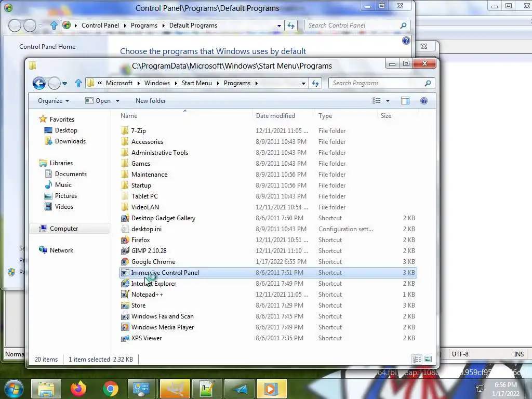This screenshot has height=399, width=532.
Task: Switch to large icons view in status bar
Action: point(428,359)
